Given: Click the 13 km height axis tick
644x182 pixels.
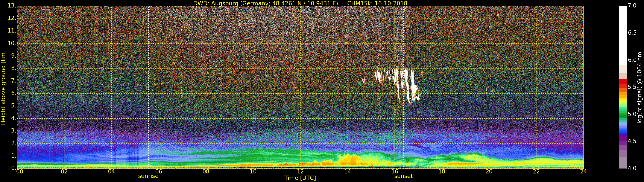Looking at the screenshot, I should point(11,6).
